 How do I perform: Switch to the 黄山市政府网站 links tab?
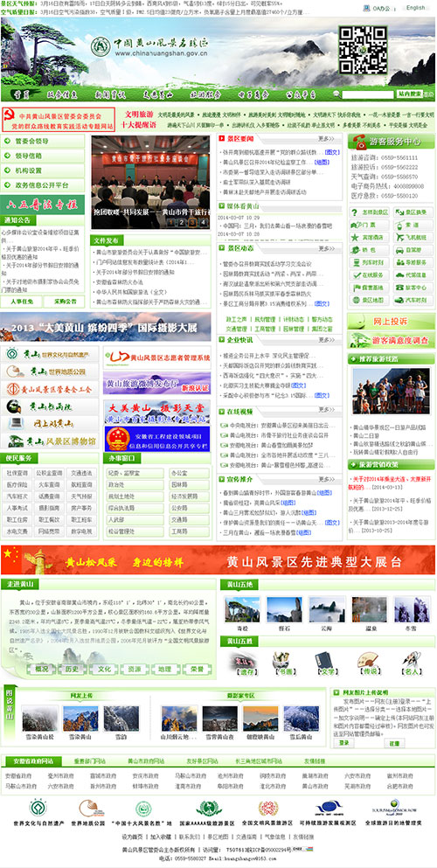point(146,760)
